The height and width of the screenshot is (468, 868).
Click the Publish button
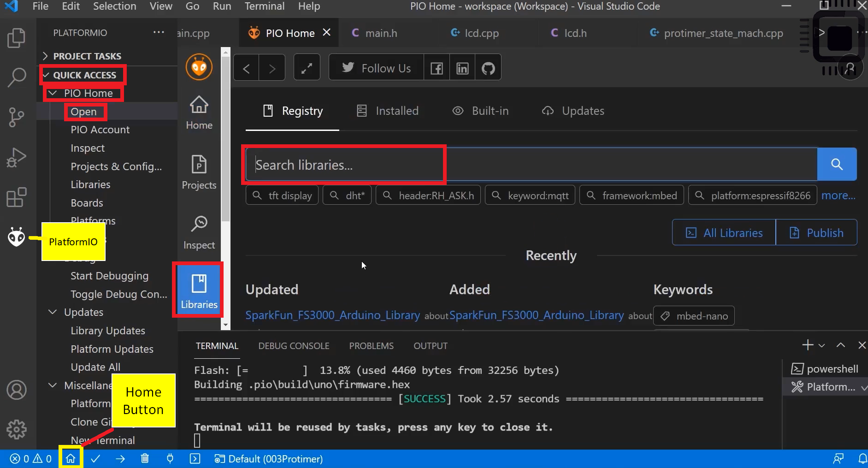816,232
